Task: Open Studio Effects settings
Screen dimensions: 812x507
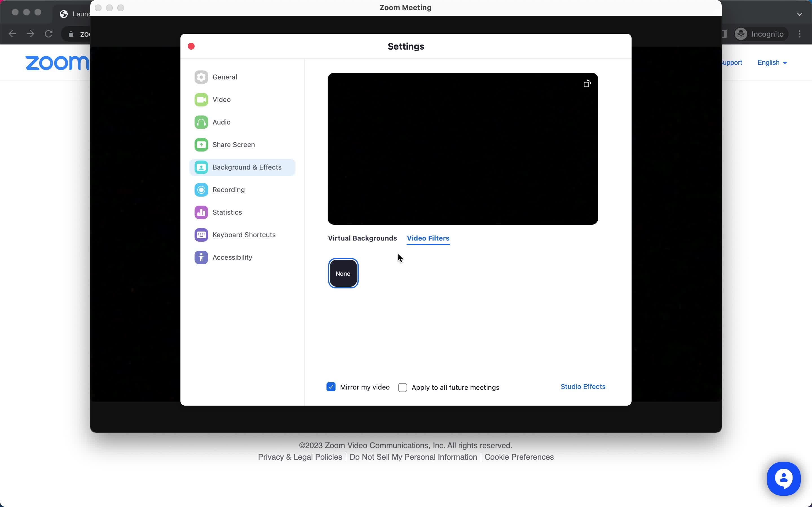Action: 583,386
